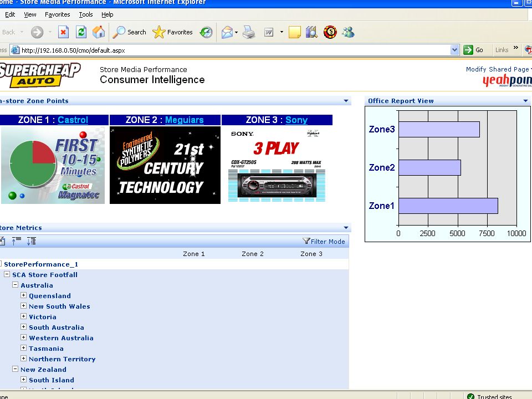Click the yeahpoint logo
Viewport: 532px width, 399px height.
pyautogui.click(x=507, y=81)
